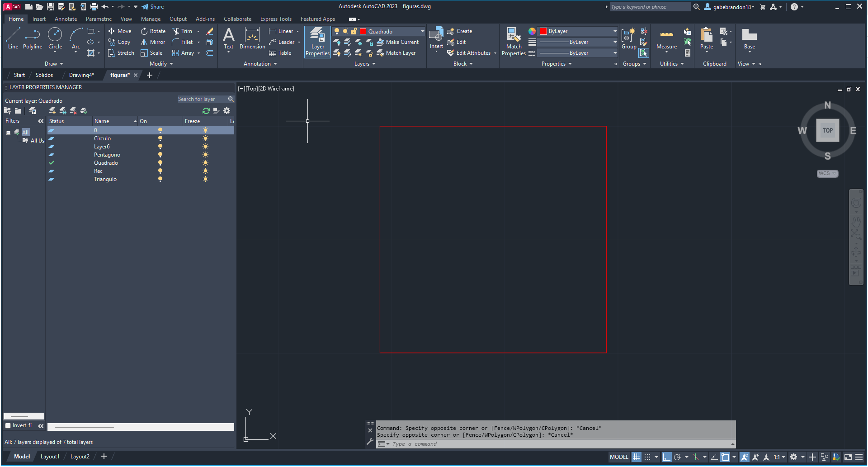Toggle the Quadrado layer freeze sun
This screenshot has height=467, width=868.
tap(205, 163)
